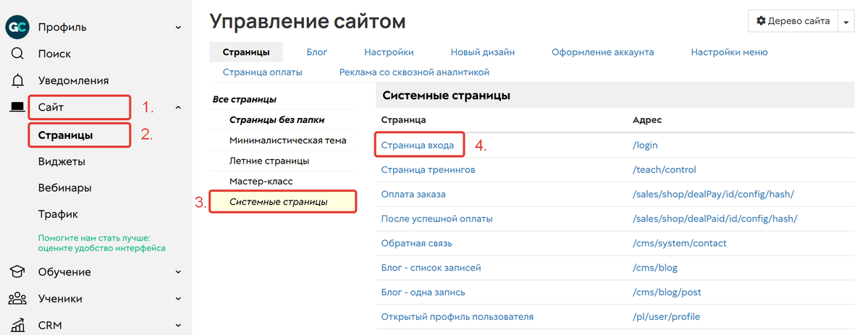868x335 pixels.
Task: Click the GC logo avatar icon
Action: tap(17, 27)
